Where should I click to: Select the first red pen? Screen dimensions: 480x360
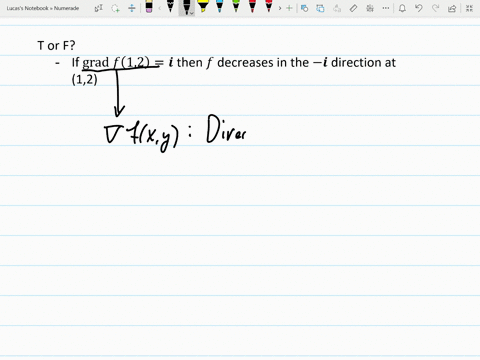pos(252,7)
